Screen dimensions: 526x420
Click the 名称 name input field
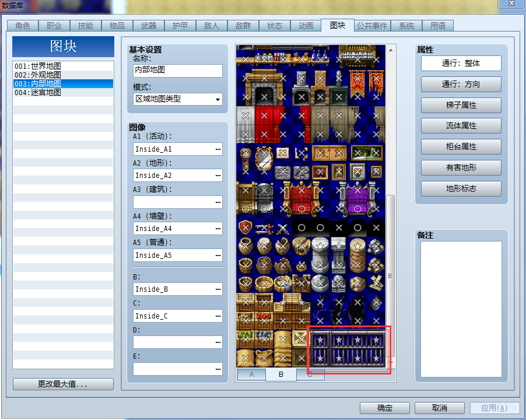178,71
